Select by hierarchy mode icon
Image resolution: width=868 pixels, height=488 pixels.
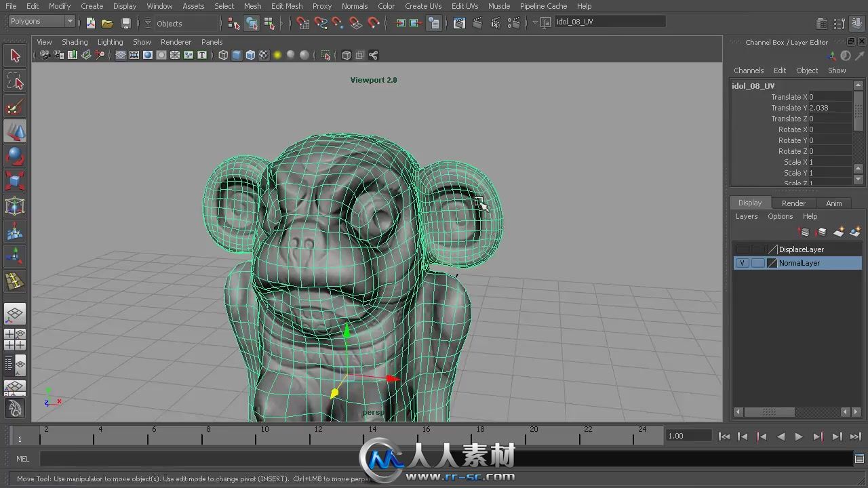pos(234,23)
